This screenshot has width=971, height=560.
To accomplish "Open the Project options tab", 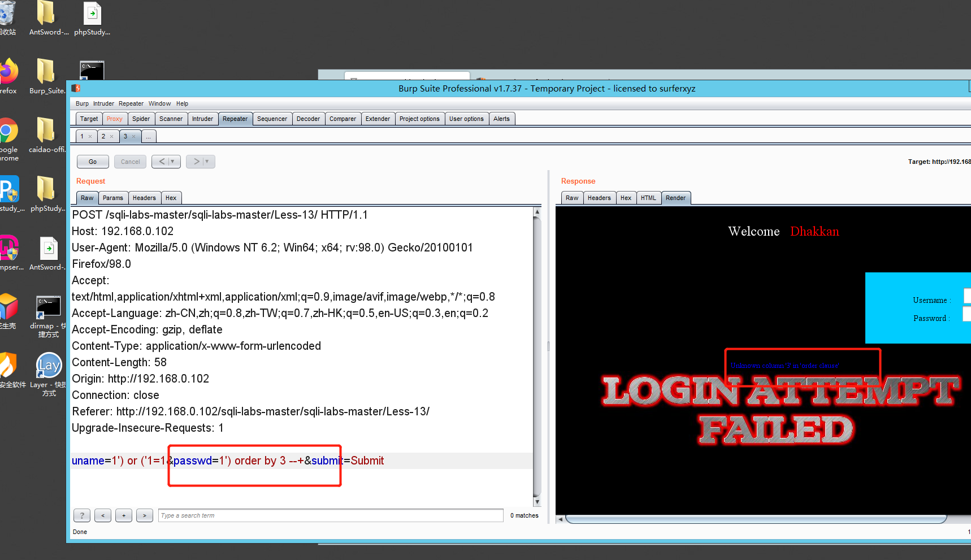I will [x=419, y=119].
